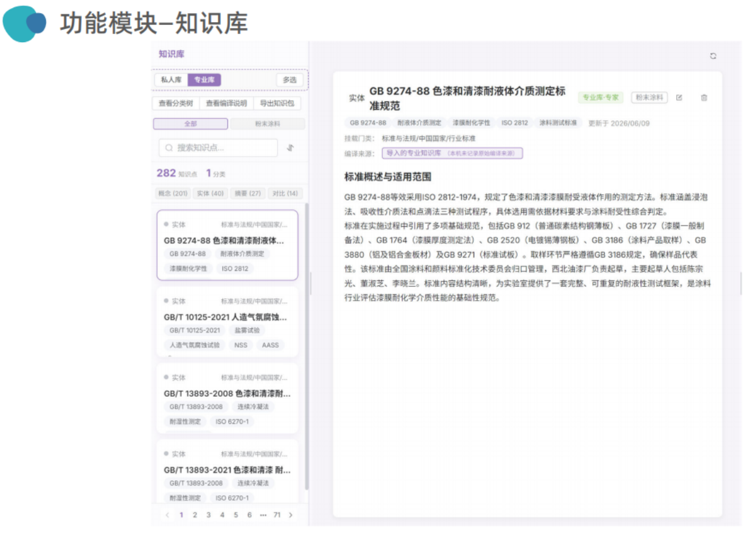Viewport: 756px width, 533px height.
Task: Filter by 概念 (201) type
Action: click(x=173, y=193)
